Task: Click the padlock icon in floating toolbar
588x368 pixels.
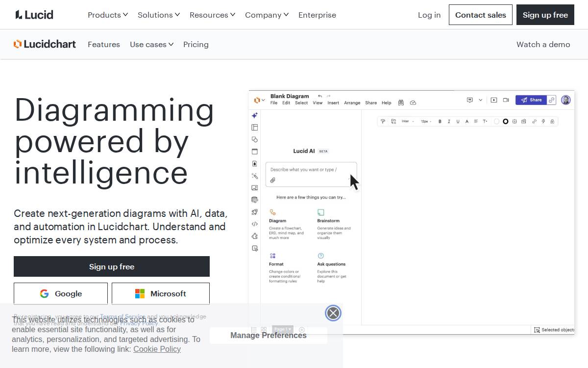Action: 552,121
